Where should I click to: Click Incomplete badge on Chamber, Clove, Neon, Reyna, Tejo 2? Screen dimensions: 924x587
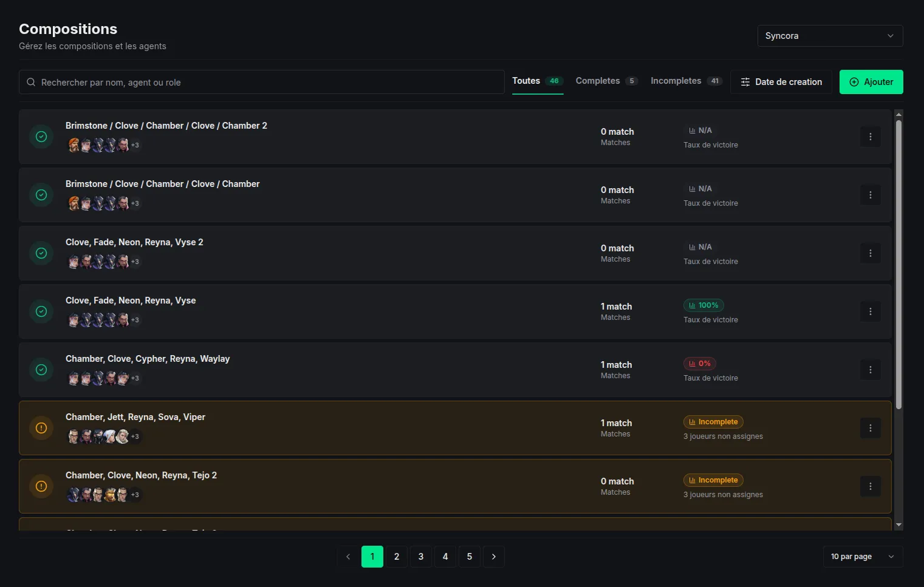click(x=713, y=480)
